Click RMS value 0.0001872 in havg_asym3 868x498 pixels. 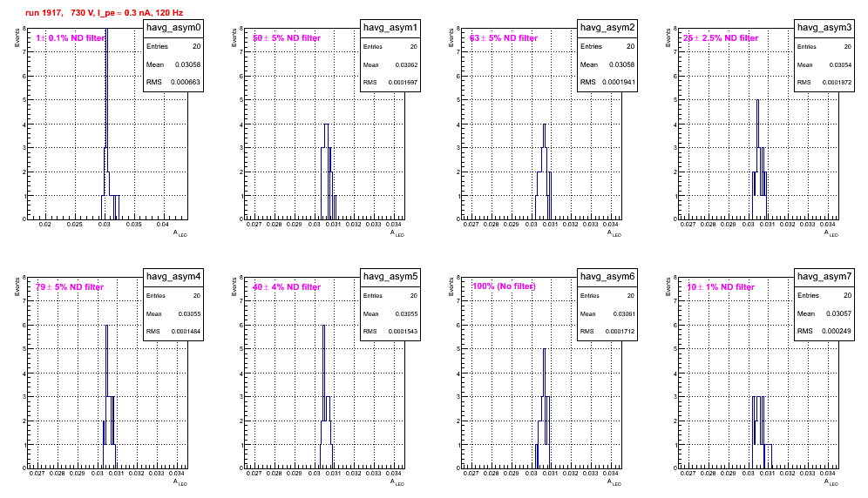pos(837,82)
